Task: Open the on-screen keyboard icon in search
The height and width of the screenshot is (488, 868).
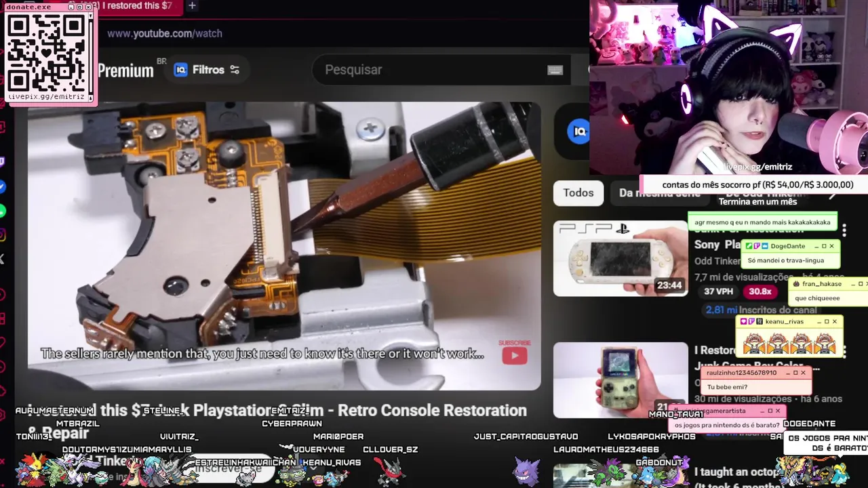Action: click(x=555, y=70)
